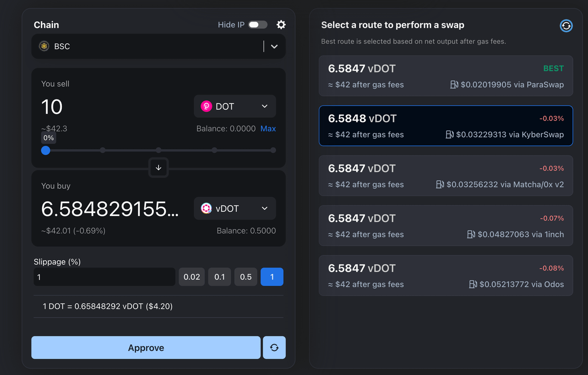The width and height of the screenshot is (588, 375).
Task: Click the ~$42.3 sell value text
Action: [54, 128]
